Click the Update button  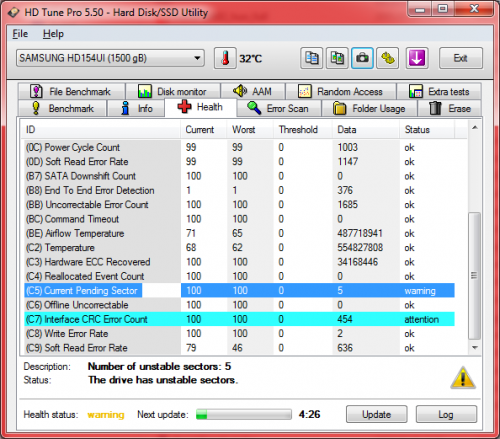(x=377, y=414)
